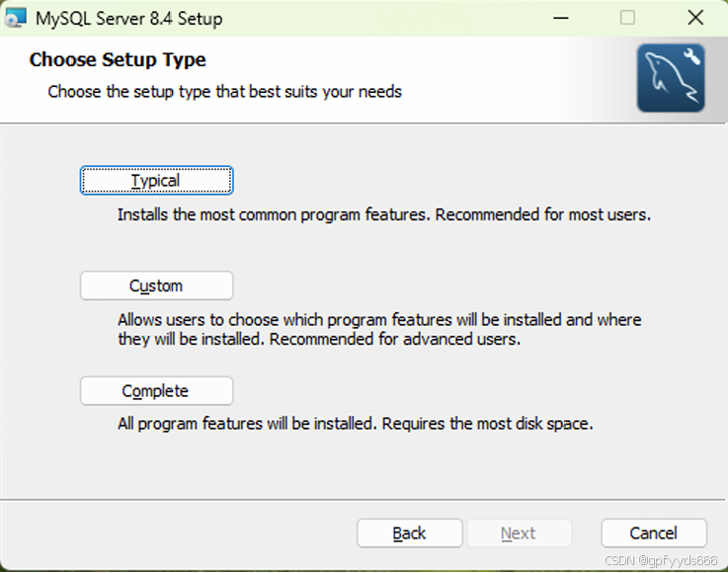This screenshot has width=728, height=573.
Task: Cancel the MySQL Server installation
Action: [x=654, y=533]
